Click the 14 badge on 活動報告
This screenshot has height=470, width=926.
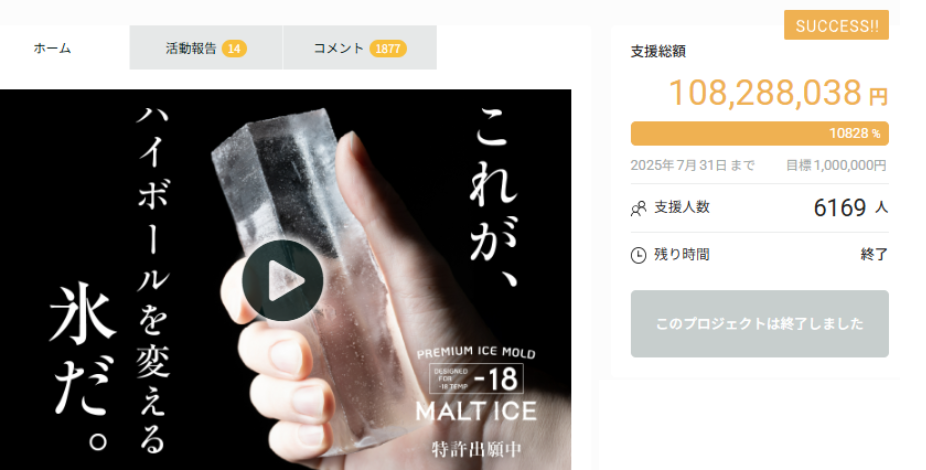point(234,49)
